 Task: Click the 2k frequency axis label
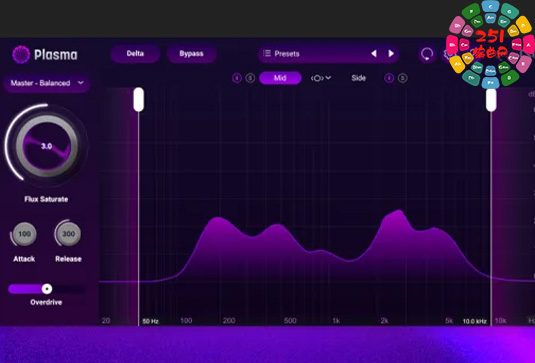tap(384, 321)
